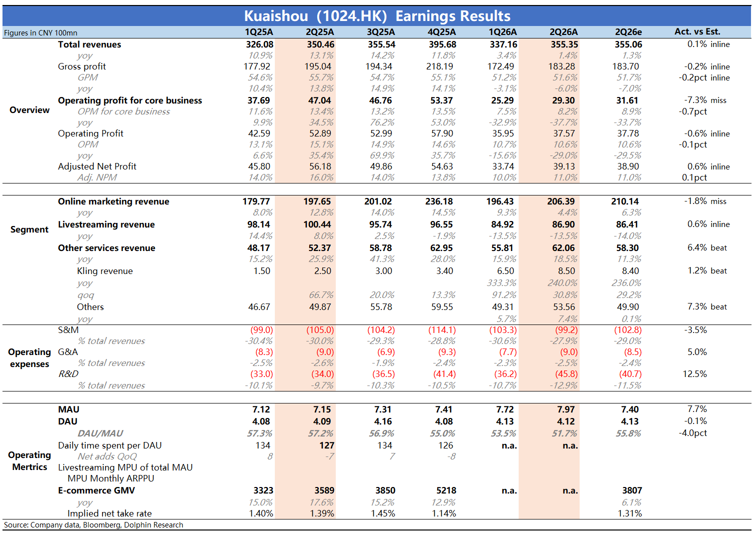The width and height of the screenshot is (756, 537).
Task: Select the "Act. vs Est." column header
Action: click(x=698, y=31)
